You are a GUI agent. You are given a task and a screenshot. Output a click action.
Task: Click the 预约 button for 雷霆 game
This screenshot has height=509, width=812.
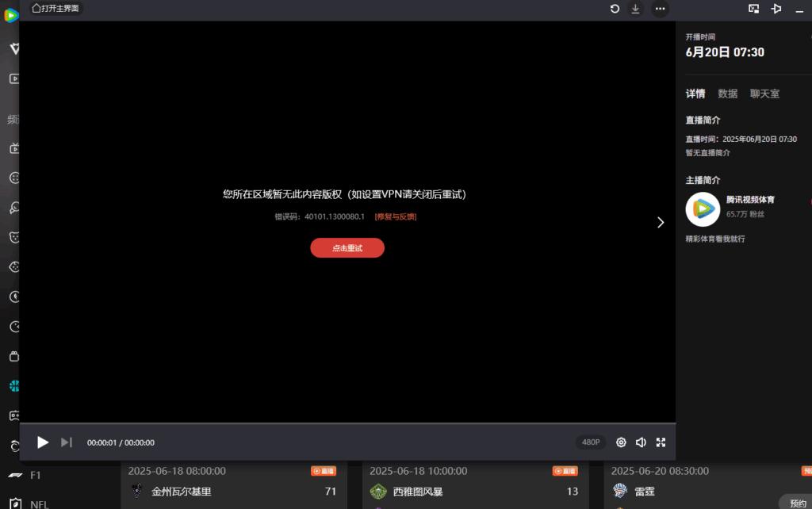797,503
